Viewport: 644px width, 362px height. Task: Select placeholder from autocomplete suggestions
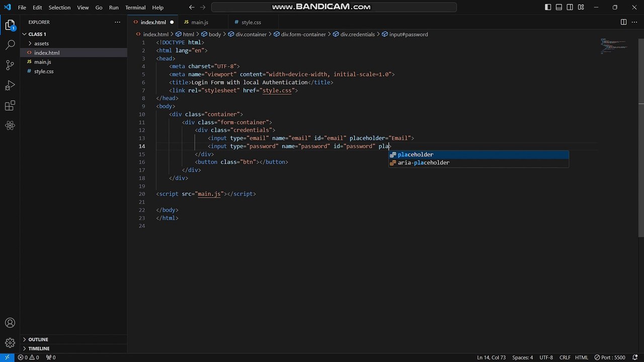(x=416, y=154)
